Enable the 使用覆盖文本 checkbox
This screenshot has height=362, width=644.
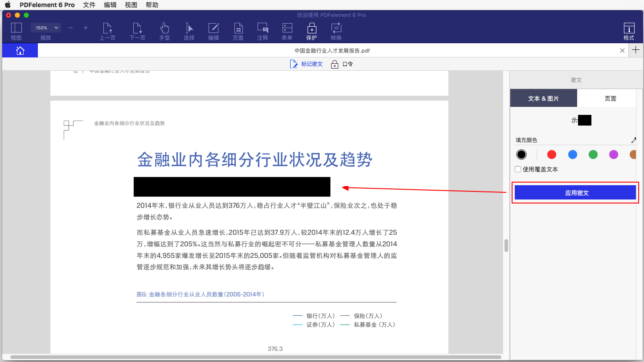tap(518, 169)
